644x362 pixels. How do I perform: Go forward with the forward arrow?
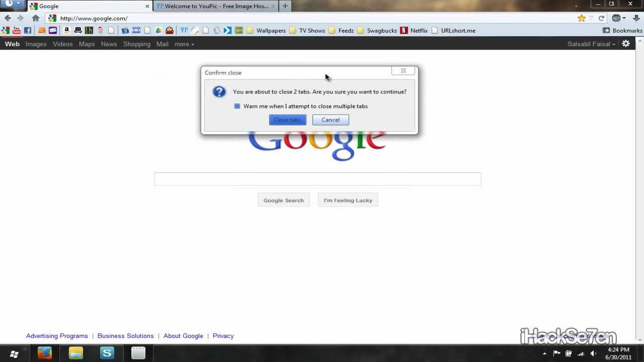point(20,18)
